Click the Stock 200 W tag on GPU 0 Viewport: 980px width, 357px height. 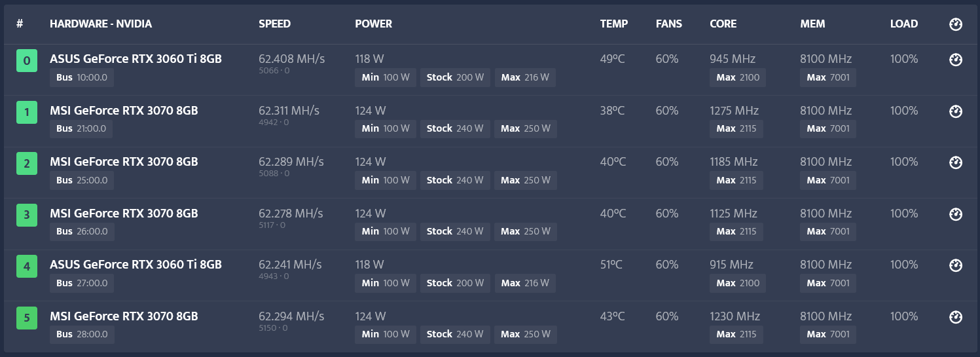[x=455, y=77]
